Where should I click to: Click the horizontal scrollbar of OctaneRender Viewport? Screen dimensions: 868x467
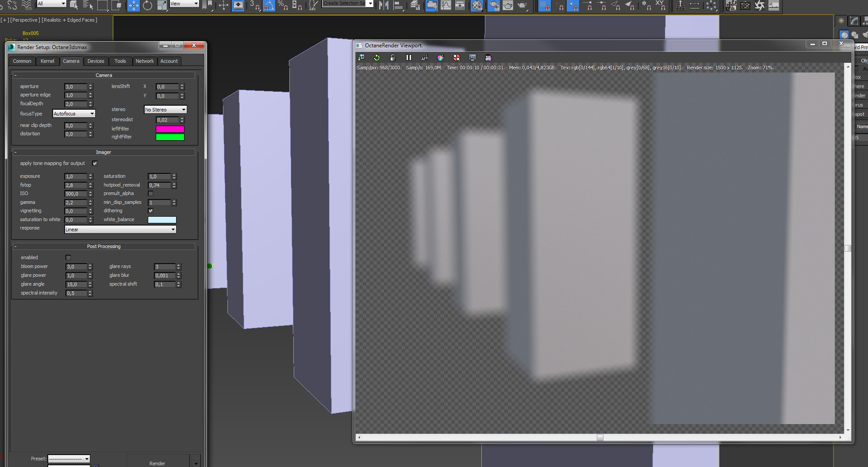click(600, 437)
